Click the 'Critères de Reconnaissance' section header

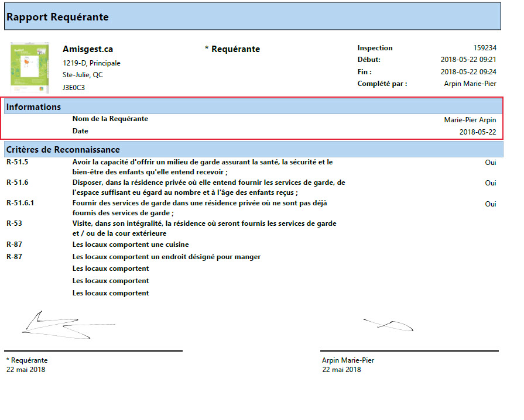254,149
